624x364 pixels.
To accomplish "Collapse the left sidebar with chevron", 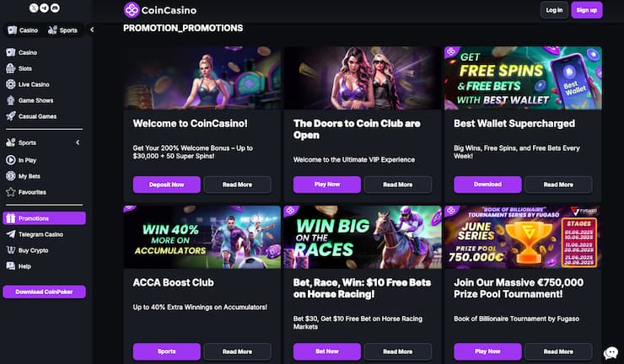I will click(x=92, y=30).
